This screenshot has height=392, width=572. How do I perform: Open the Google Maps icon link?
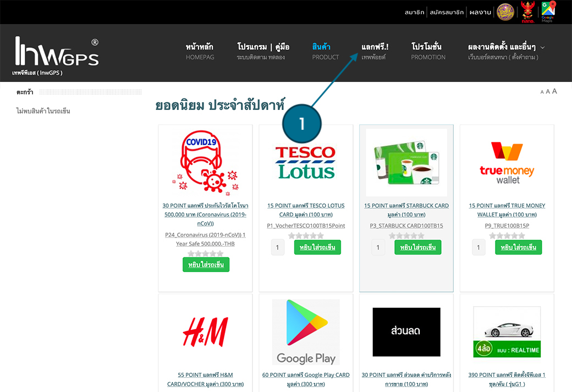(x=547, y=12)
